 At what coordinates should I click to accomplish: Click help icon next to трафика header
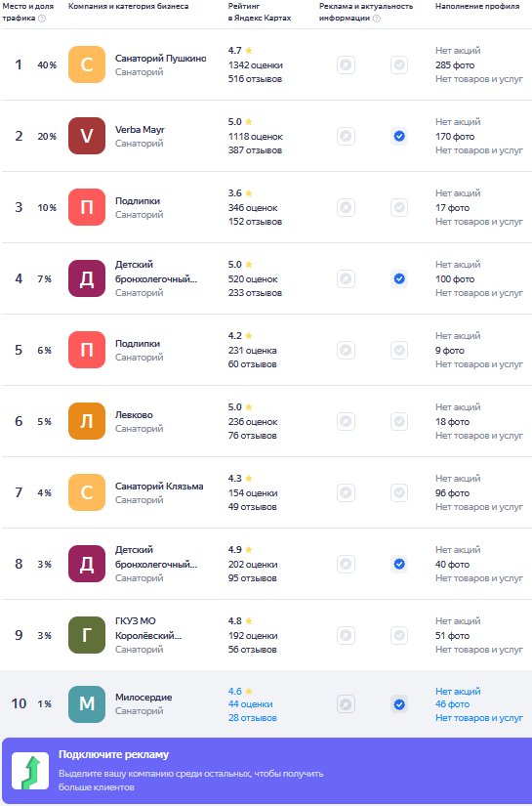coord(42,19)
